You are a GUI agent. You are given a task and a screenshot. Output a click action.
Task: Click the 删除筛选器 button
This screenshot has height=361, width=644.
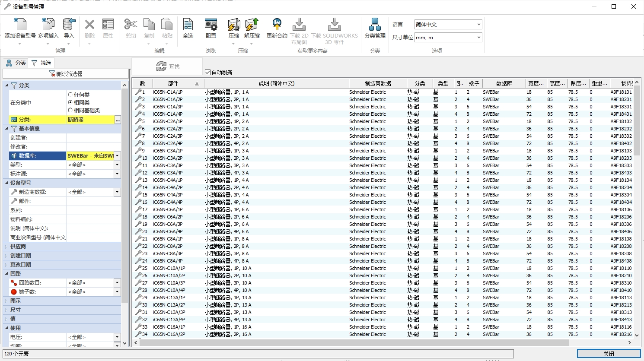(x=66, y=74)
